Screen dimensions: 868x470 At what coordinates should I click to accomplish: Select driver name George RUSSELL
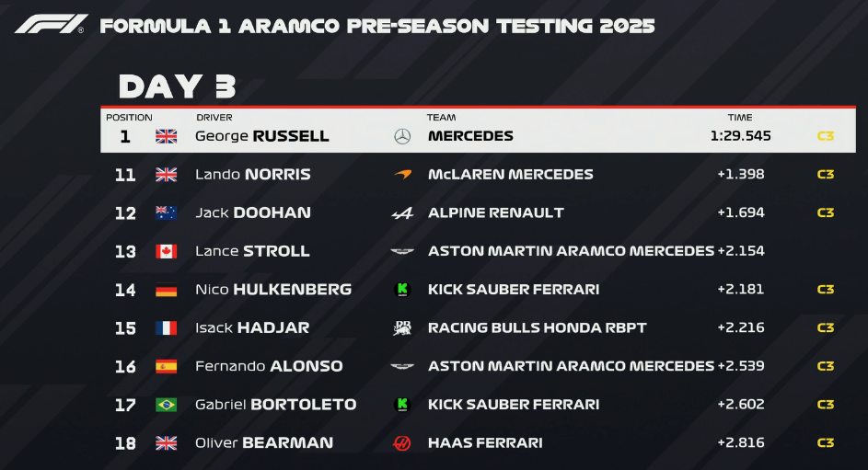pos(262,136)
